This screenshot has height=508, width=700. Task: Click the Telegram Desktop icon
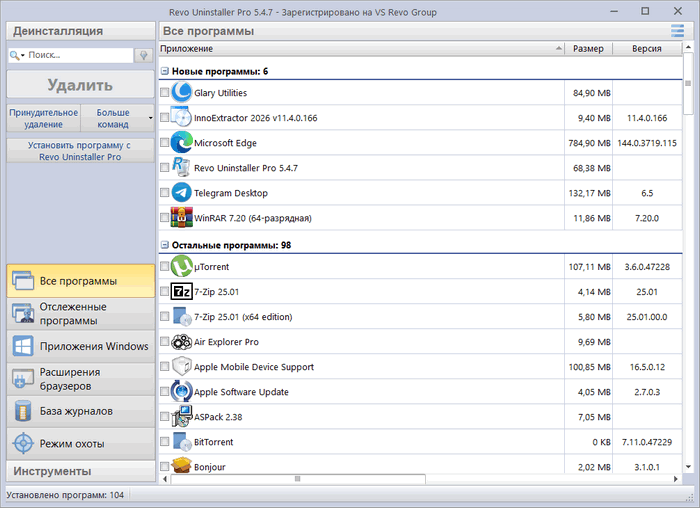click(181, 192)
